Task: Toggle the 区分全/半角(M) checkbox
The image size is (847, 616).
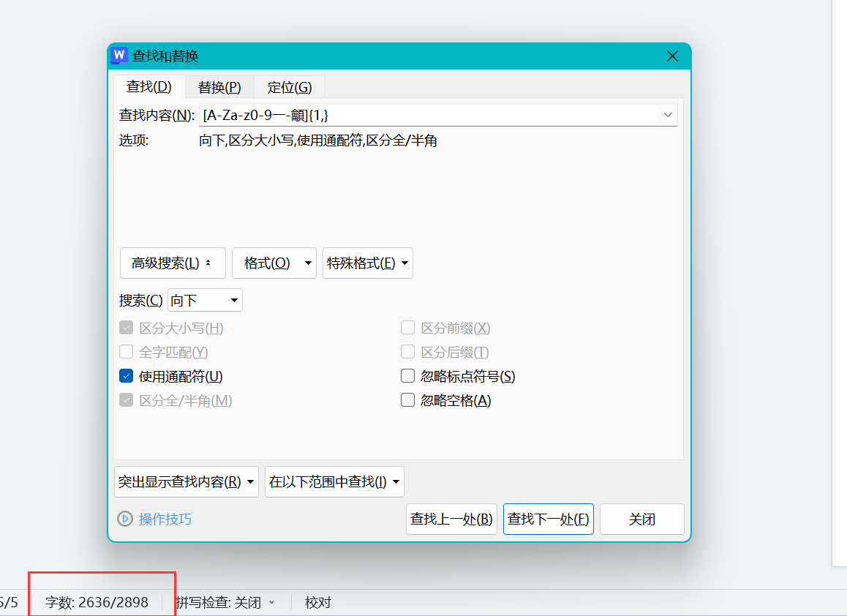Action: (127, 400)
